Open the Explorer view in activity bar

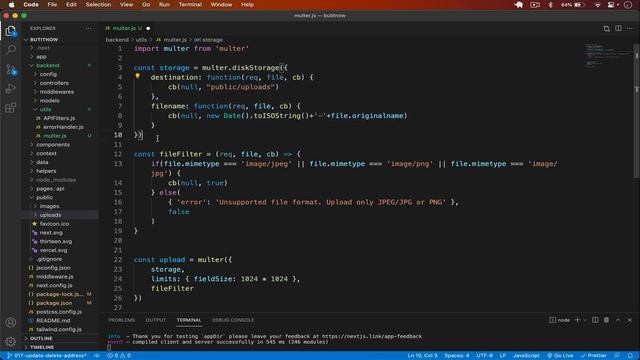click(x=11, y=31)
